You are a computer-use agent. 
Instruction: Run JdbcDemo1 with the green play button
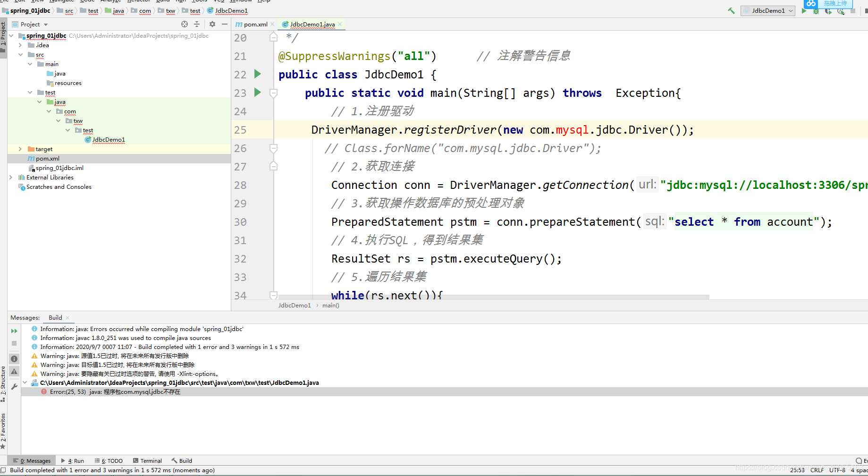[x=804, y=10]
